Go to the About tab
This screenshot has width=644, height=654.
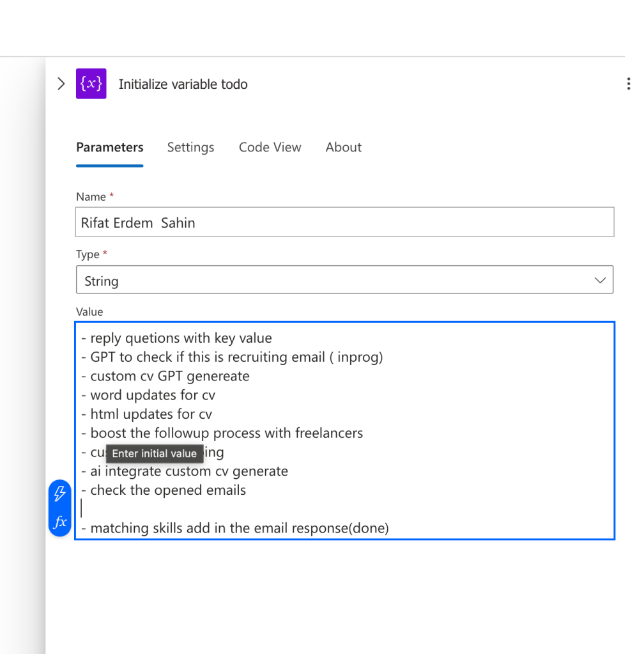[x=344, y=147]
